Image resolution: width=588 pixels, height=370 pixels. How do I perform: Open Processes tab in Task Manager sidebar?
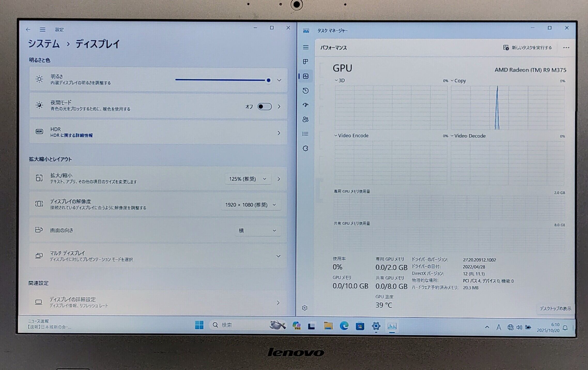(306, 62)
